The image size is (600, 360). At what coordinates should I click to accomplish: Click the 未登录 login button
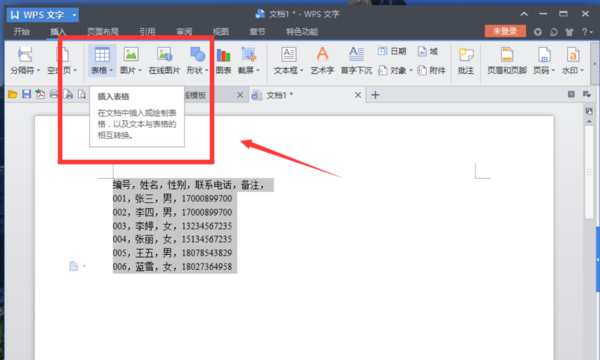505,31
